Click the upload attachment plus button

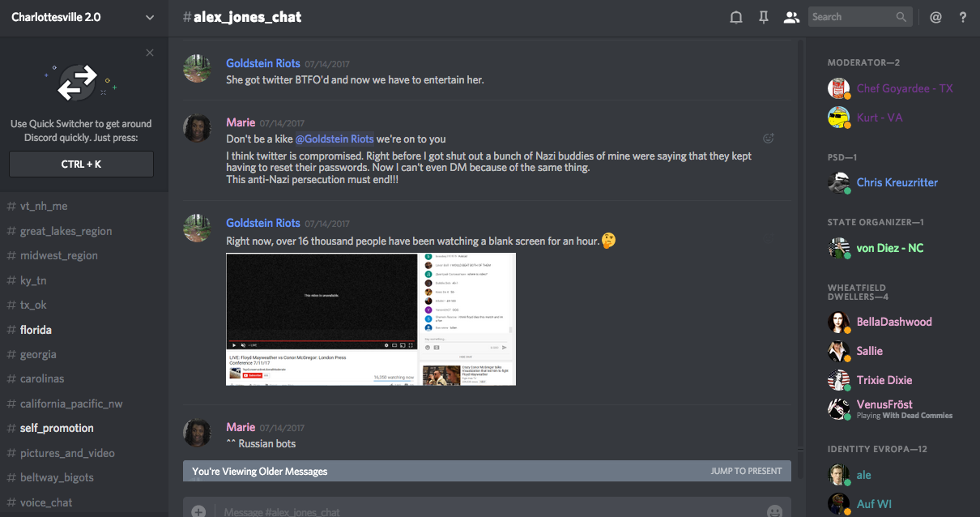[x=198, y=511]
